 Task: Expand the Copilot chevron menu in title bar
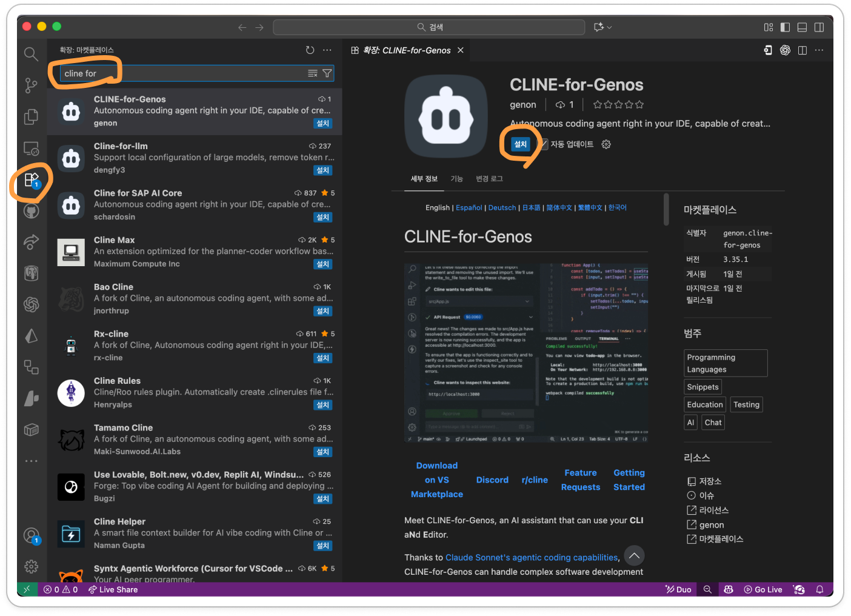[610, 27]
